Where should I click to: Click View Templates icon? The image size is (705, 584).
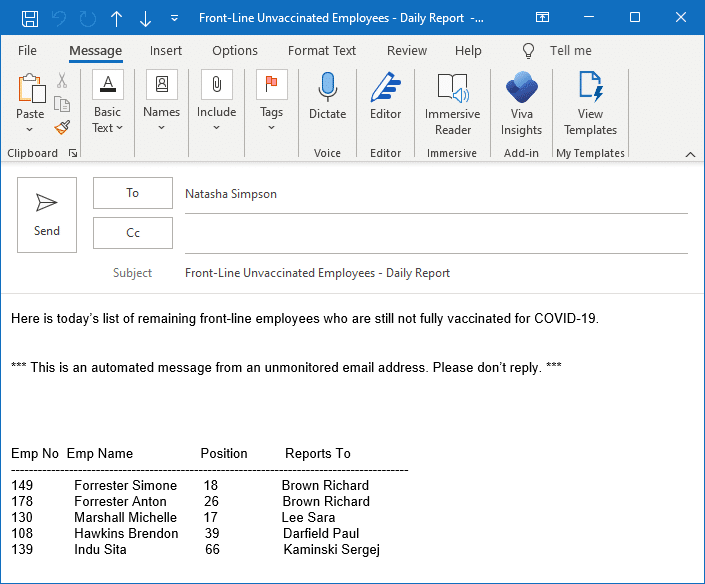[590, 105]
